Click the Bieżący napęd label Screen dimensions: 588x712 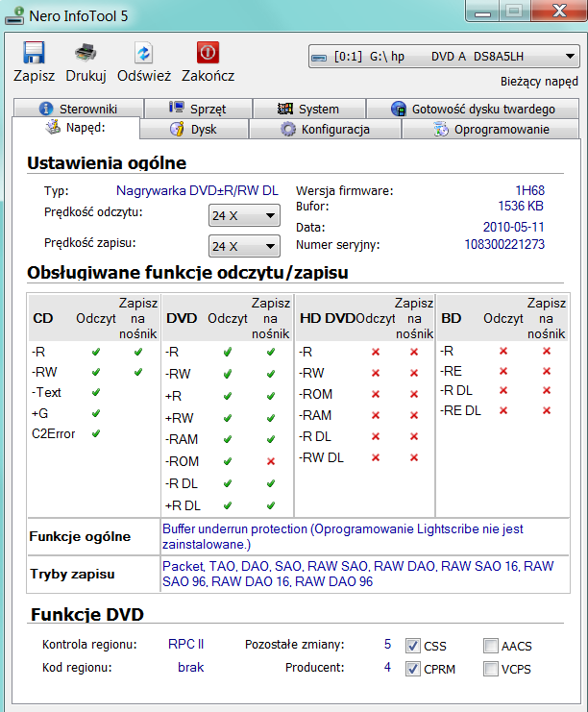pyautogui.click(x=539, y=82)
